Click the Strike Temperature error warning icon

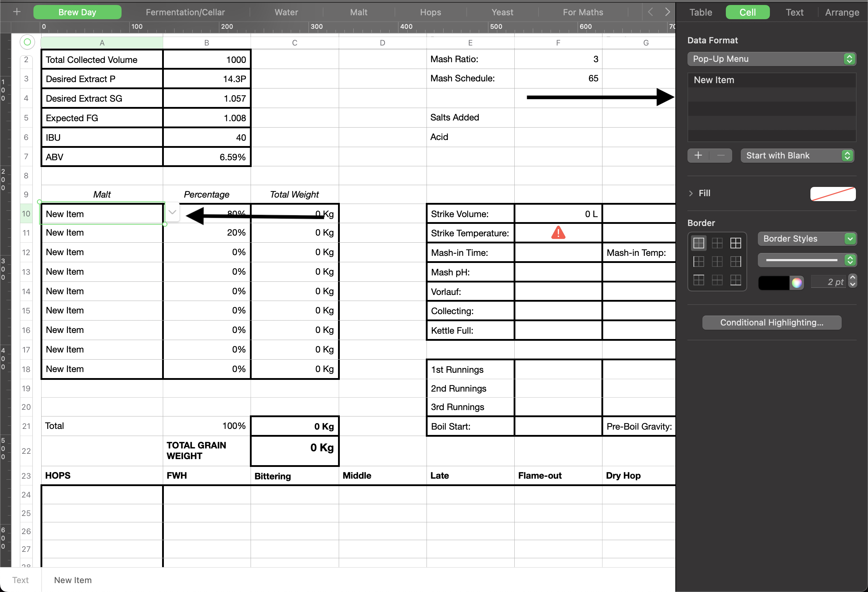(x=558, y=233)
